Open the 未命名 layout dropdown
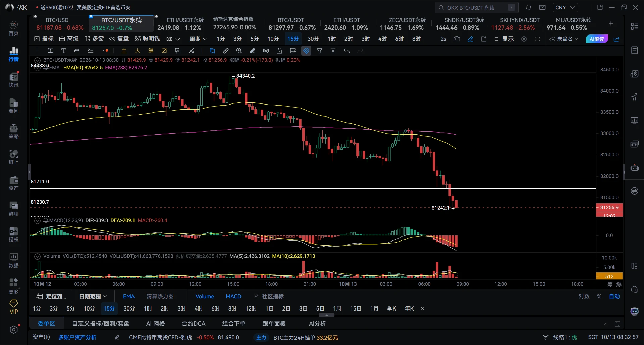This screenshot has height=345, width=644. pyautogui.click(x=564, y=39)
